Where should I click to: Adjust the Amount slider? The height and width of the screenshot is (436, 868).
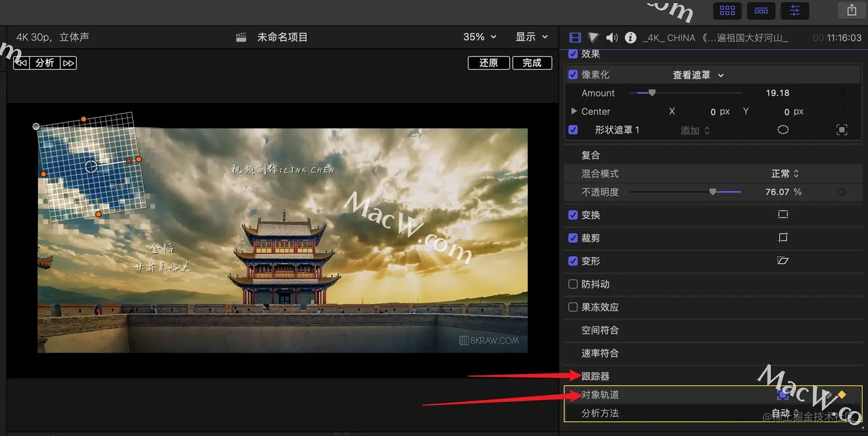tap(685, 93)
